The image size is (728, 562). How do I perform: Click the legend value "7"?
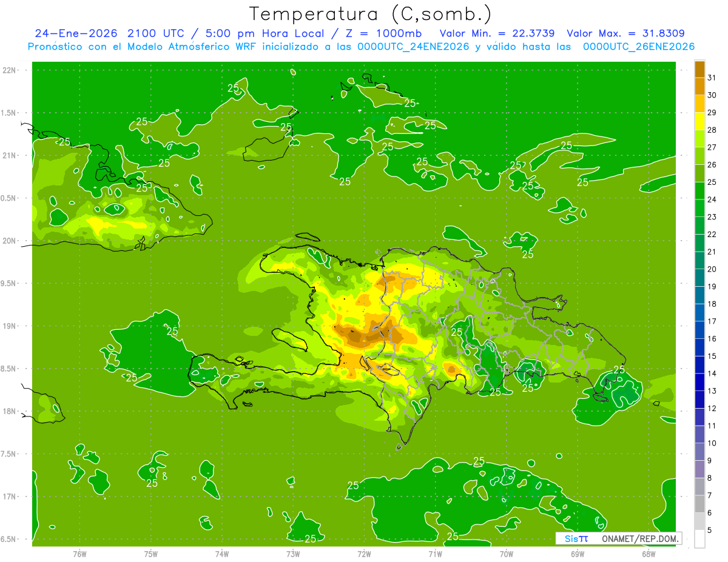(710, 496)
